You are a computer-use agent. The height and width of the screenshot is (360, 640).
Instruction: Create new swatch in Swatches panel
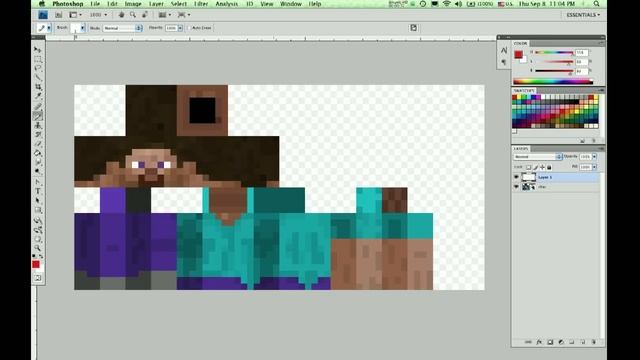point(582,140)
